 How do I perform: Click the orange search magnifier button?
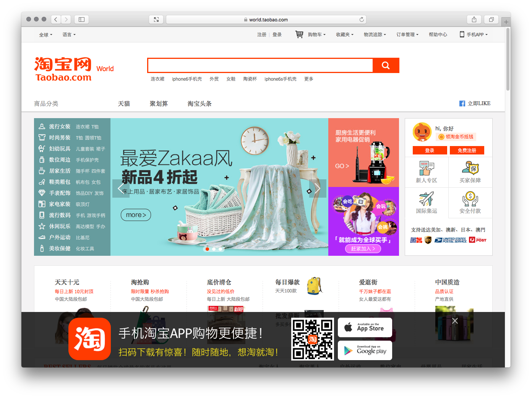tap(386, 65)
